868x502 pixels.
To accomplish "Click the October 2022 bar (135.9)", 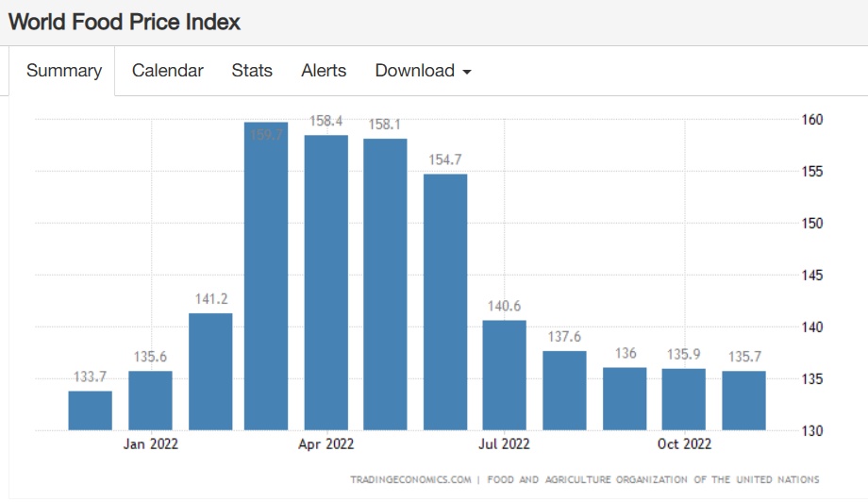I will 684,399.
